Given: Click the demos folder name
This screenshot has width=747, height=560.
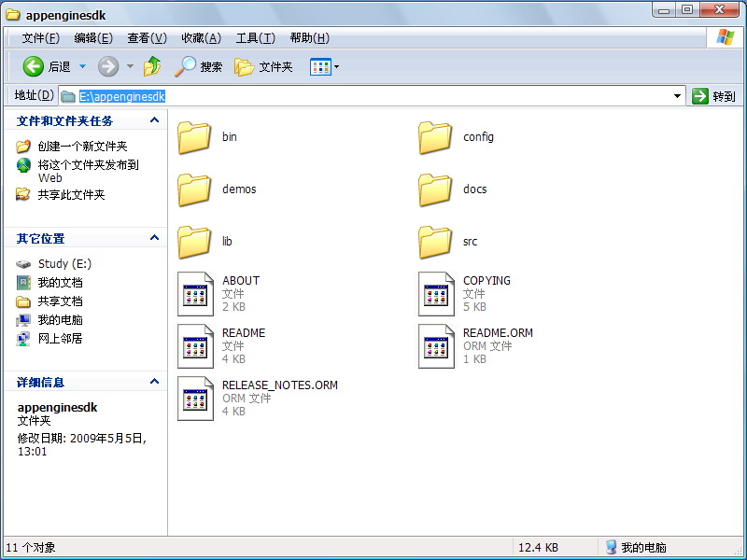Looking at the screenshot, I should 239,189.
